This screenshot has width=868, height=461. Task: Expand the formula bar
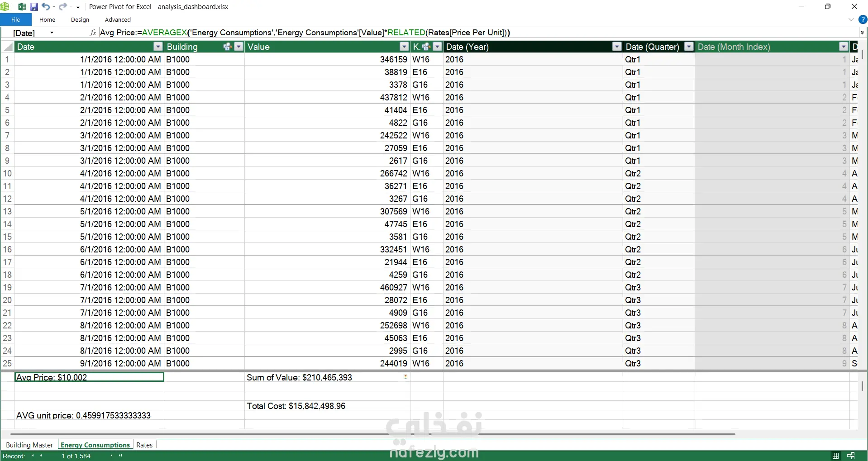click(x=862, y=33)
